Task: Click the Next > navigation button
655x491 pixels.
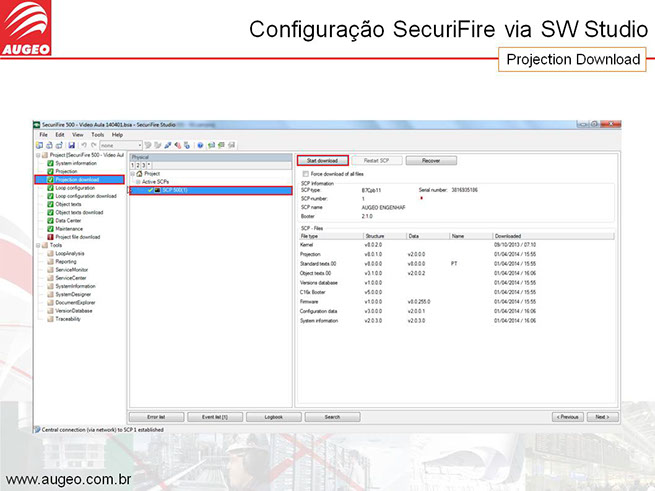Action: pyautogui.click(x=601, y=416)
